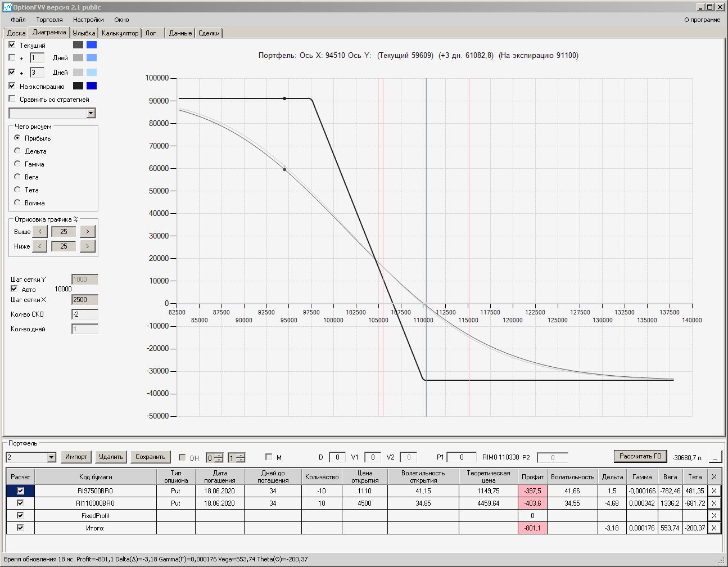
Task: Remove the RI110000BR0 position using its X
Action: coord(714,503)
